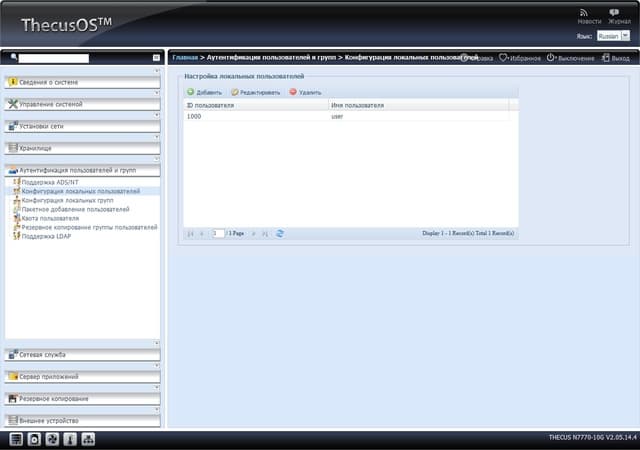The height and width of the screenshot is (450, 640).
Task: Click the arrow above Хранилище
Action: pos(157,137)
